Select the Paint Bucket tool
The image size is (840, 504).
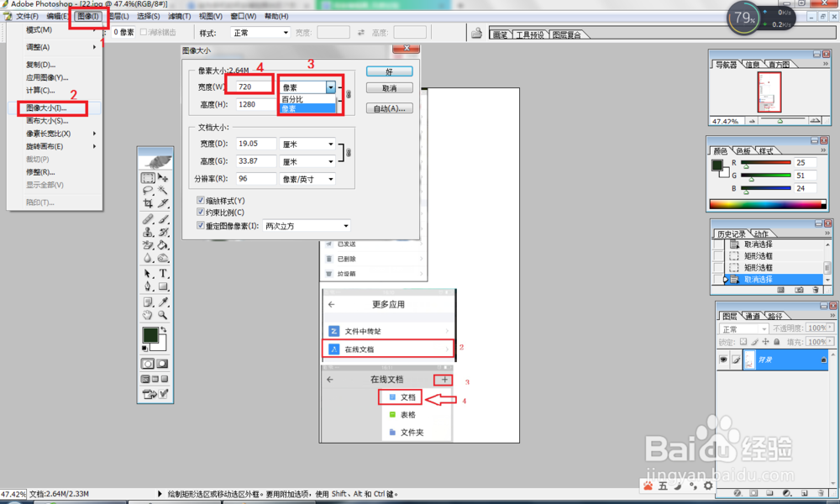(164, 244)
